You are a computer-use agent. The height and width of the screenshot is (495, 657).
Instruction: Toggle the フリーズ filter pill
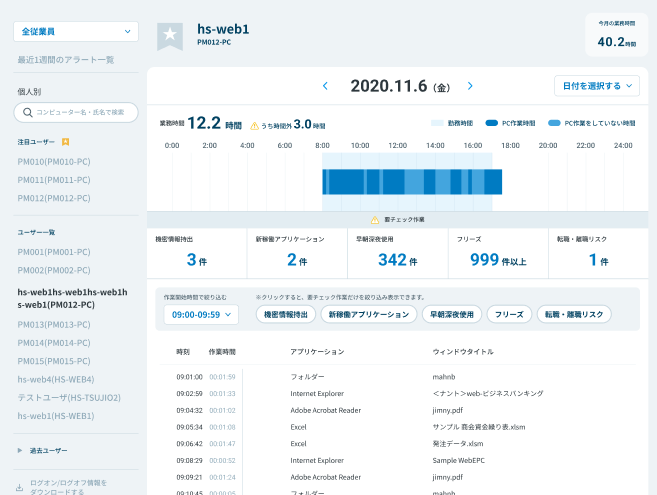510,314
